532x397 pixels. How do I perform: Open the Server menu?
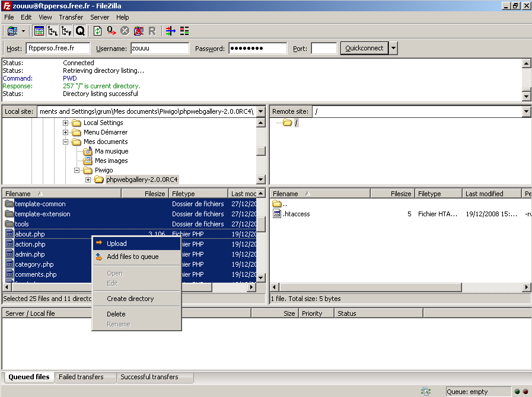(x=100, y=17)
